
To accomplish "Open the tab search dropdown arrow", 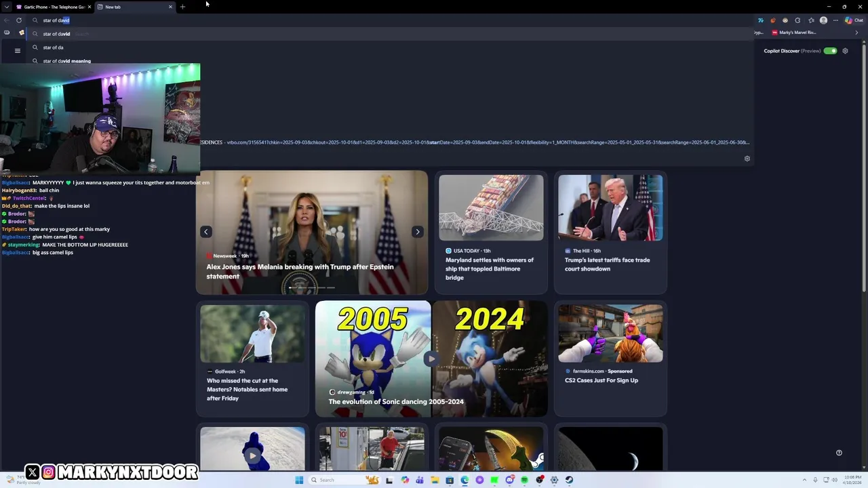I will click(7, 7).
